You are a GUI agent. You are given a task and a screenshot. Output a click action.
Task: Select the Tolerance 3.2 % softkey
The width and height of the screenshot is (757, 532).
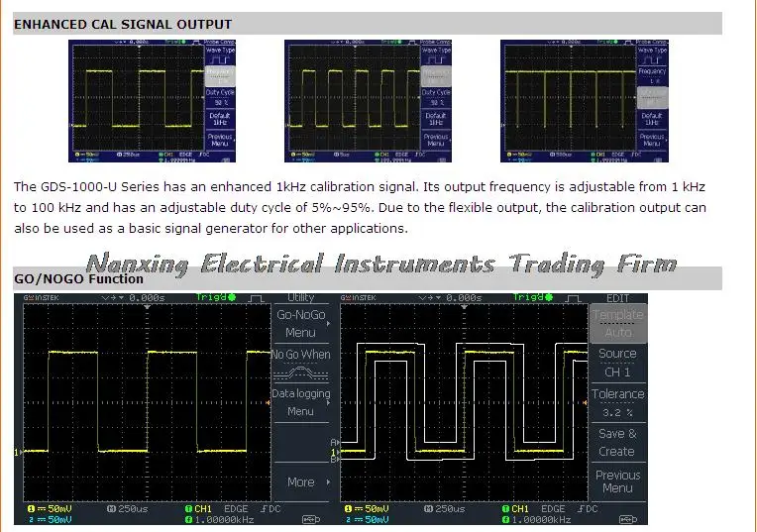(618, 403)
